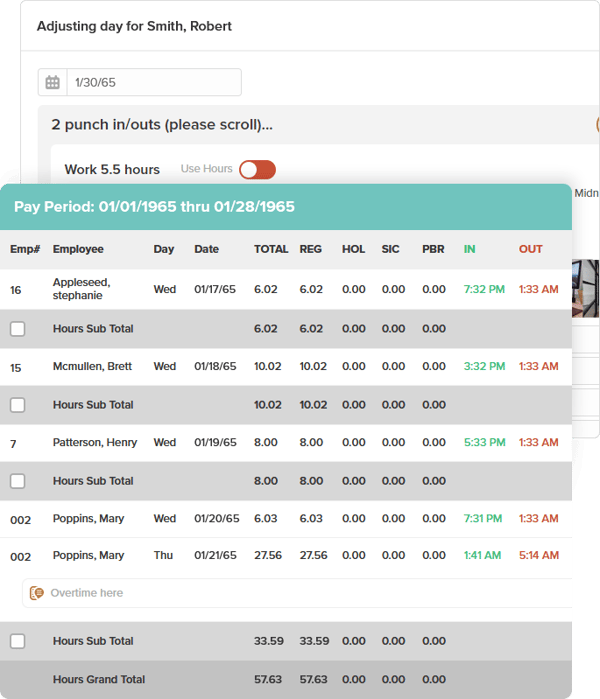
Task: Click the Employee column header
Action: click(78, 249)
